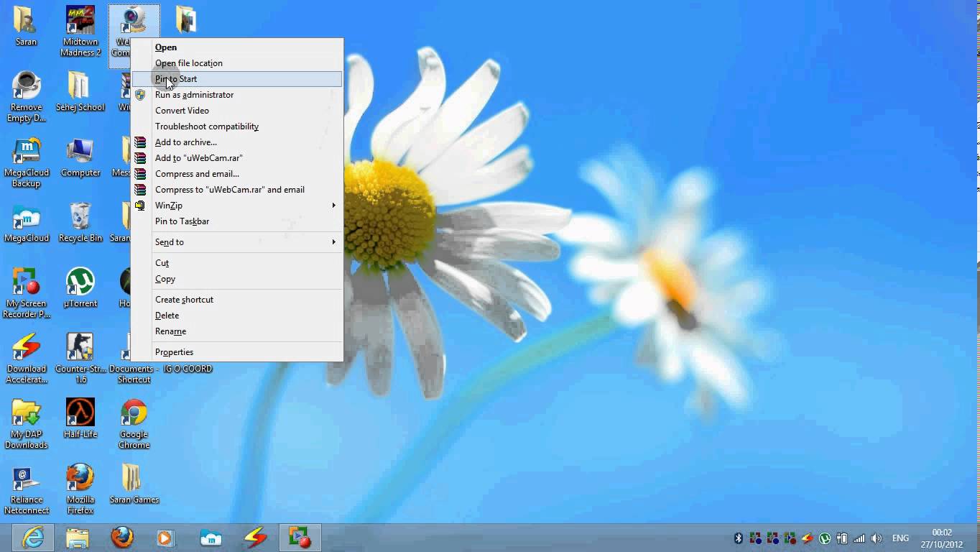Image resolution: width=980 pixels, height=552 pixels.
Task: Open Properties from the context menu
Action: point(237,352)
